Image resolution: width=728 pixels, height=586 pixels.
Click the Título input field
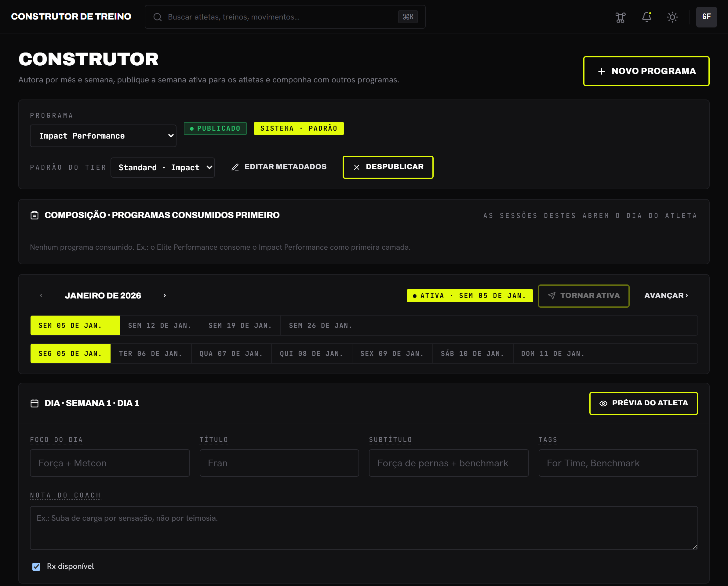279,463
